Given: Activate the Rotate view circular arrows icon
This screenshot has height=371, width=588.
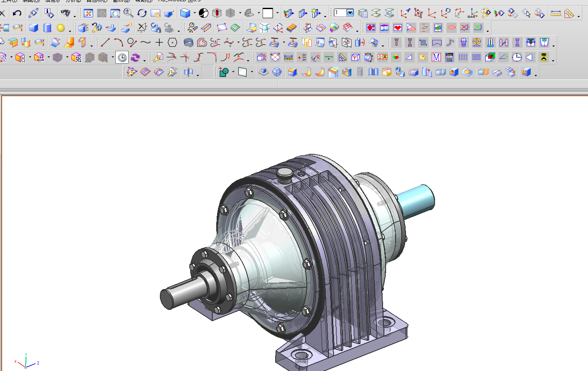Looking at the screenshot, I should click(x=142, y=13).
